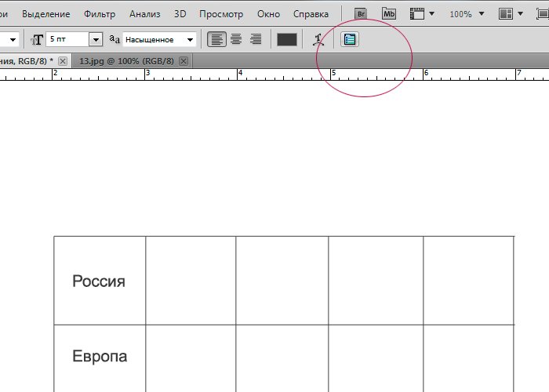
Task: Enable center text alignment
Action: [x=235, y=39]
